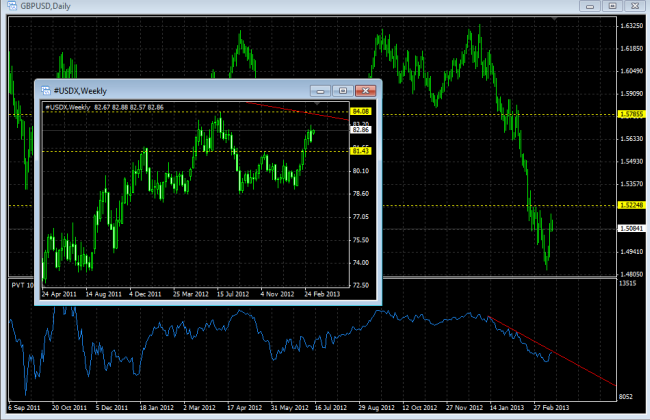Select the yellow 1.52248 price level label
Screen dimensions: 650x420
(x=631, y=206)
